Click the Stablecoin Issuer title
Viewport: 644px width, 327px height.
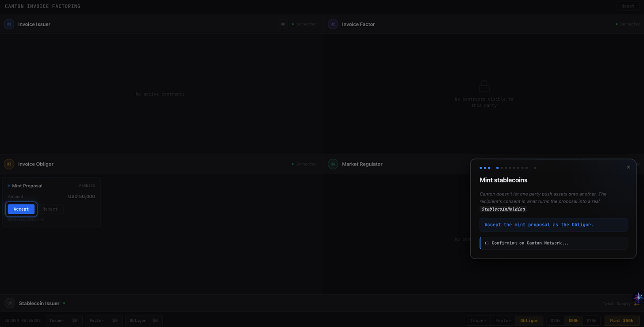click(x=39, y=304)
